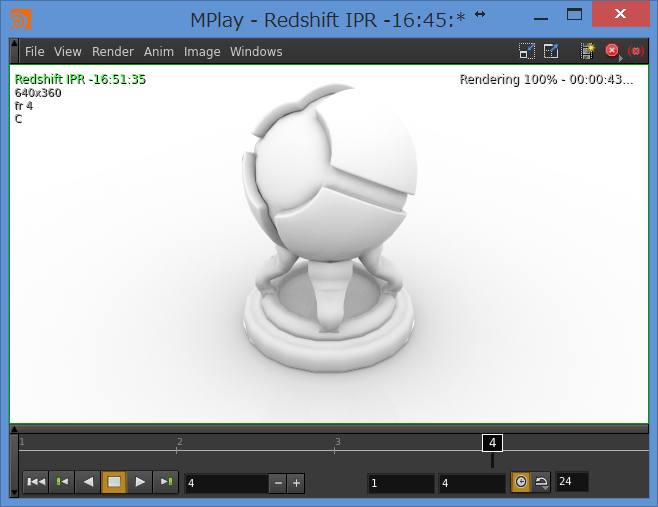Play sequence in reverse

tap(88, 482)
